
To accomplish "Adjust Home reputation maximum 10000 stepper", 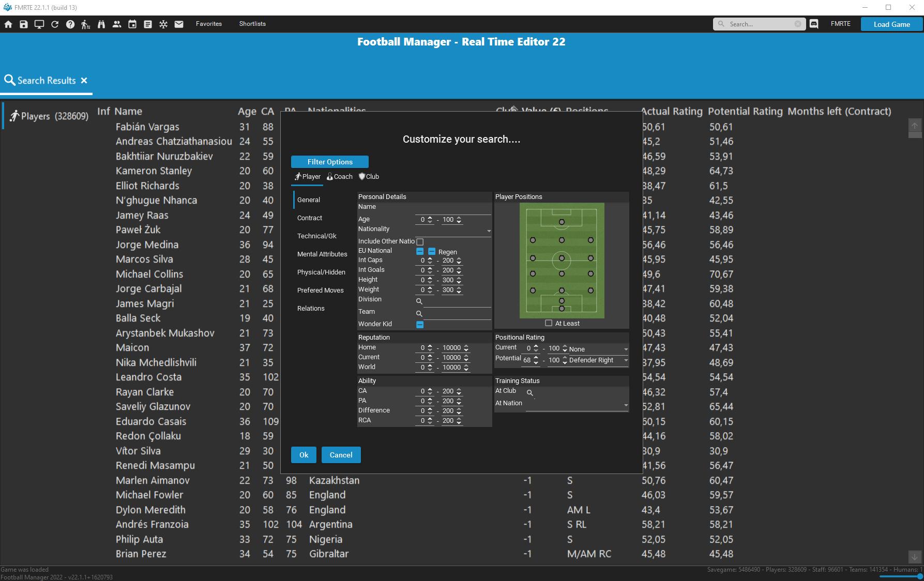I will (466, 348).
